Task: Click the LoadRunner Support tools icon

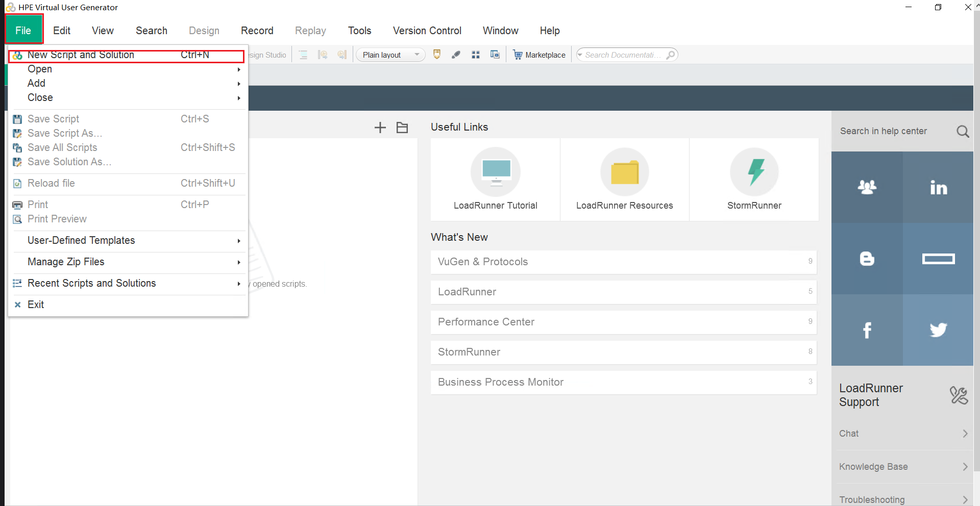Action: pos(959,395)
